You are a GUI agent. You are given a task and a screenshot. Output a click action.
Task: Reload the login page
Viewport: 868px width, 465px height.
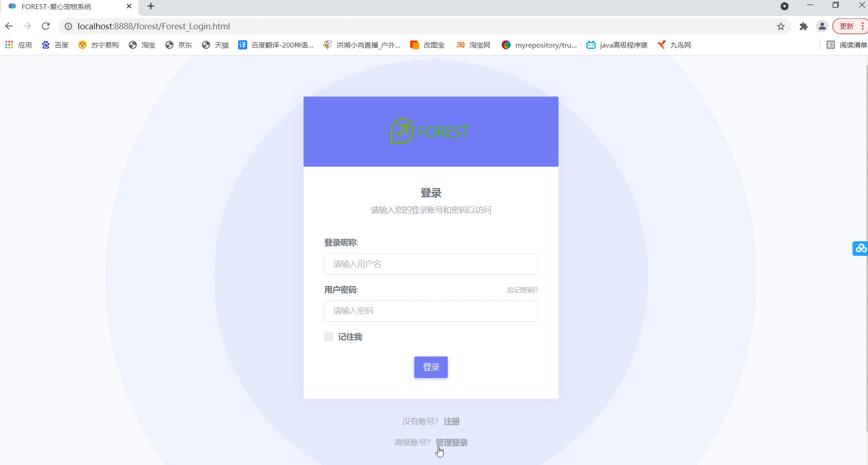[x=45, y=26]
